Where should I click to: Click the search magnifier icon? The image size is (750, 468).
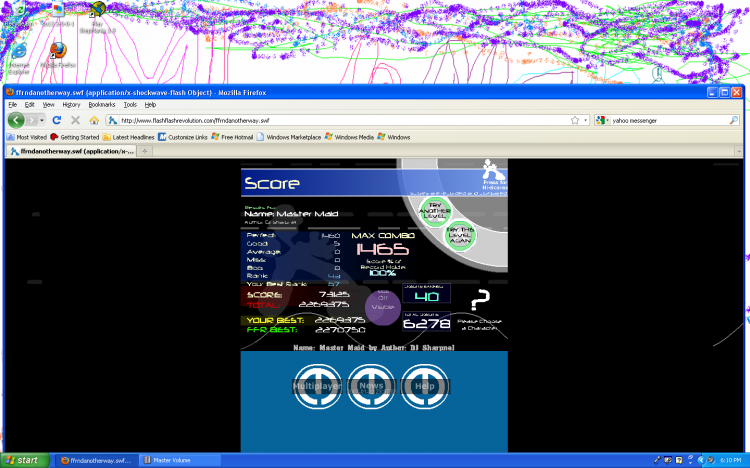pyautogui.click(x=733, y=120)
